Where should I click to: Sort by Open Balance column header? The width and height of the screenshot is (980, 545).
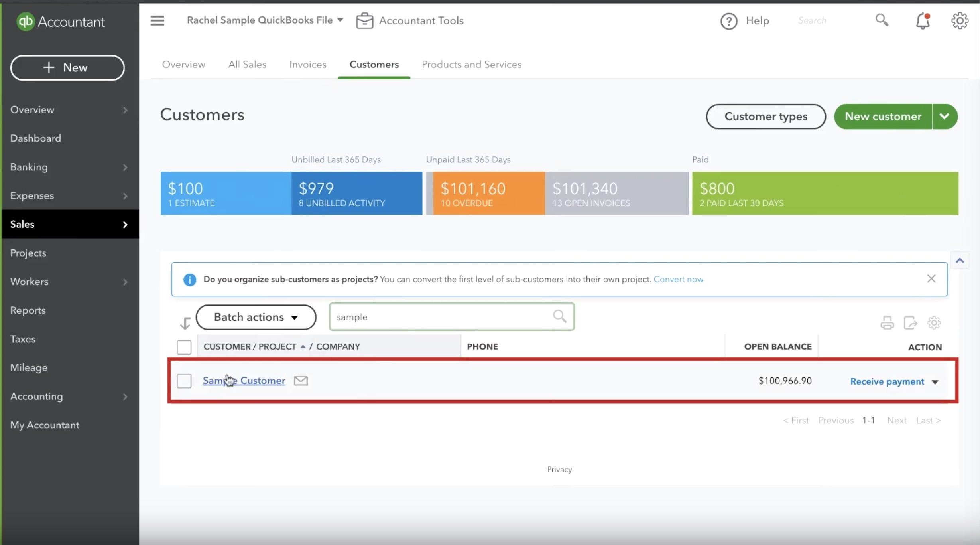click(x=777, y=346)
